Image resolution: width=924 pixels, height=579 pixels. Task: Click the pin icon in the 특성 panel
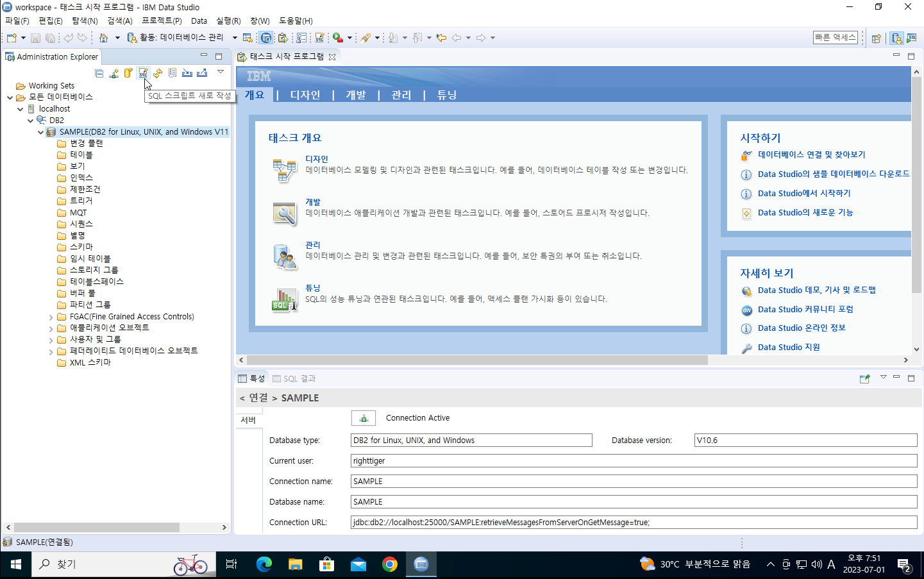(865, 378)
